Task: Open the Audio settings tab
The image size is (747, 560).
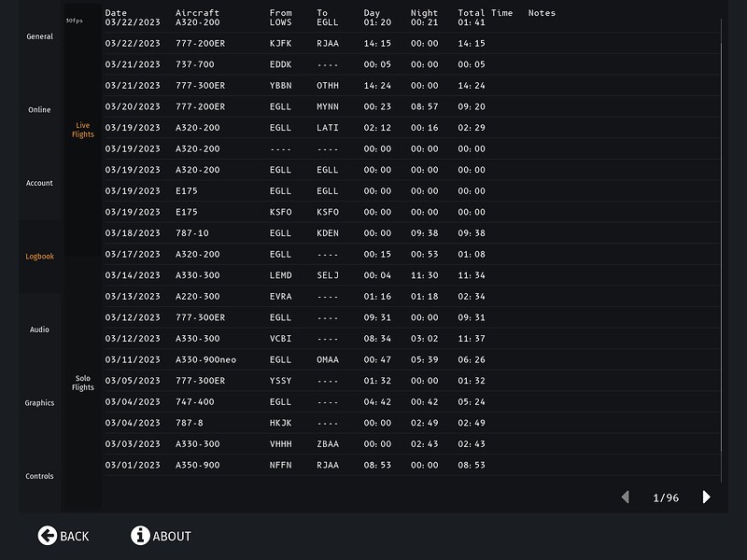Action: (39, 330)
